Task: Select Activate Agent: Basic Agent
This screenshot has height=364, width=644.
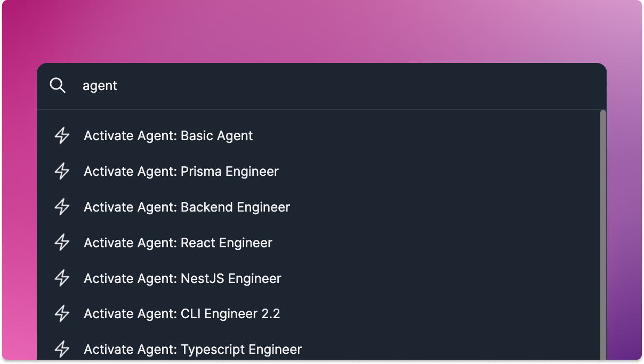Action: point(318,135)
